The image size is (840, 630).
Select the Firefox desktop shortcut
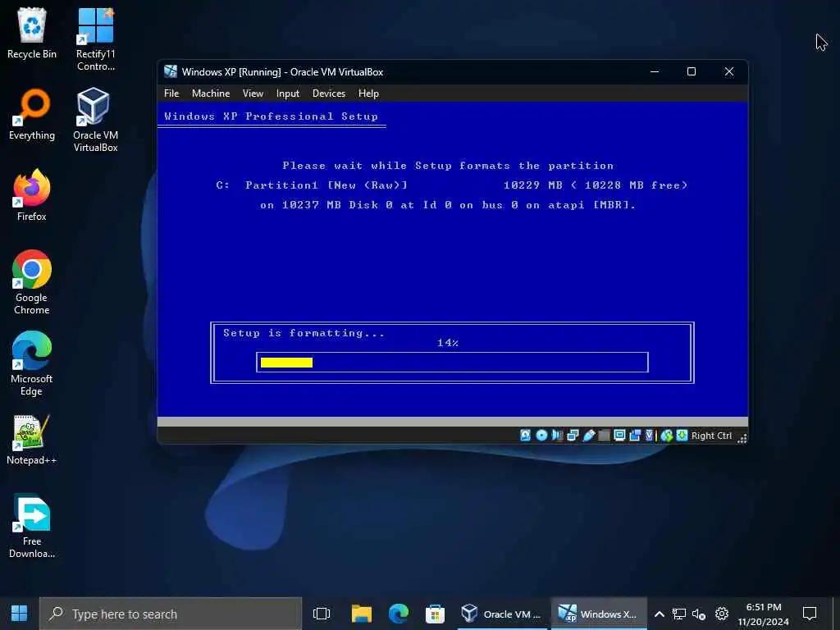point(32,195)
